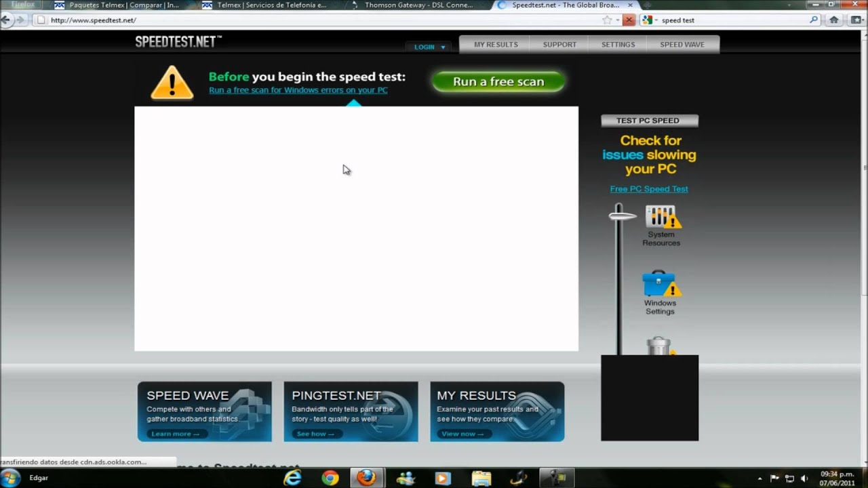
Task: Click the Windows Settings toolbox icon
Action: 661,283
